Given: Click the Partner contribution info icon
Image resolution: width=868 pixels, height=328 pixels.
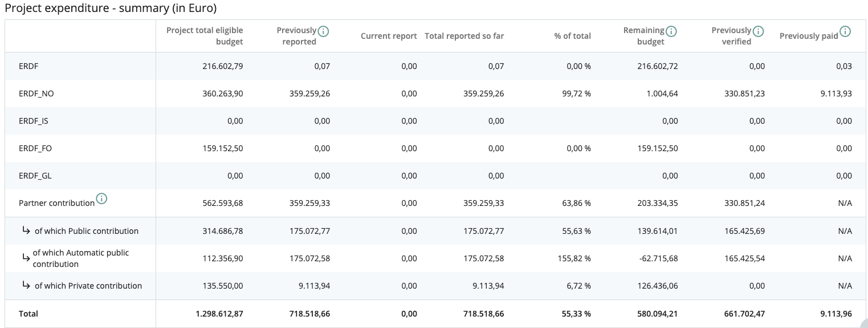Looking at the screenshot, I should pyautogui.click(x=101, y=199).
